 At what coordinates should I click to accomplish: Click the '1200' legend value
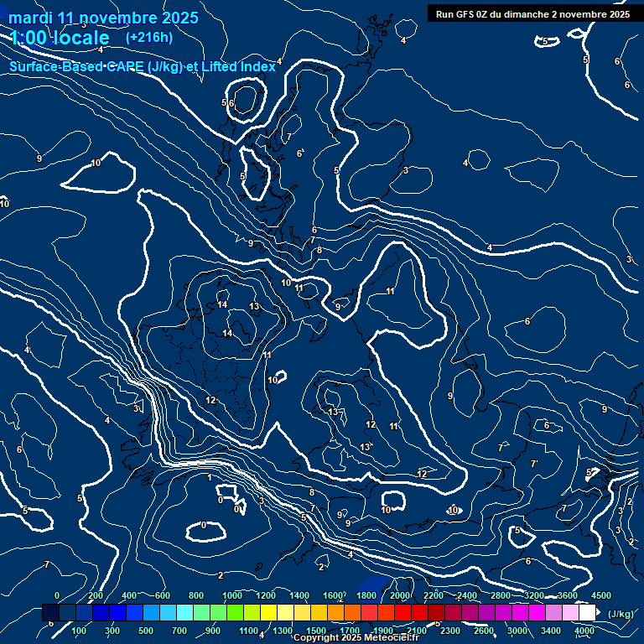pyautogui.click(x=266, y=595)
